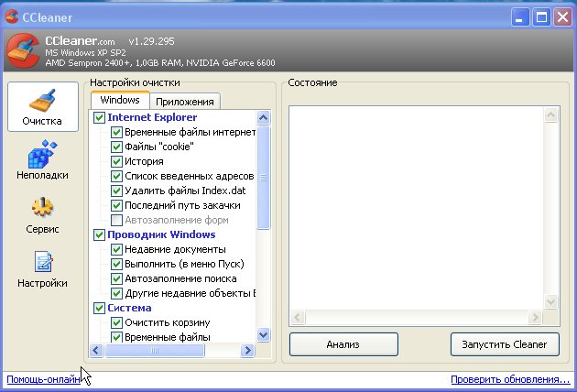Screen dimensions: 577x392
Task: Switch to the Windows tab
Action: 120,100
